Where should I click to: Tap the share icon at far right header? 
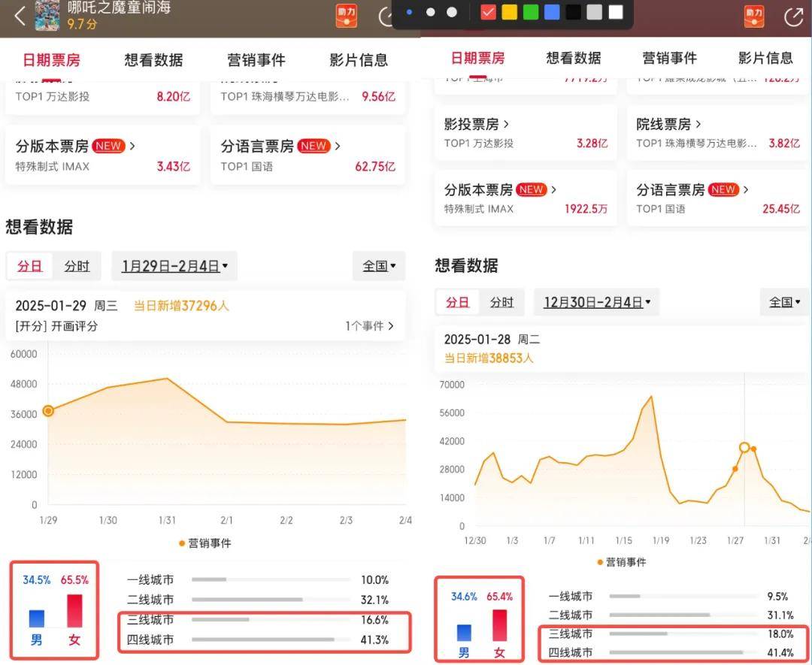click(x=793, y=17)
